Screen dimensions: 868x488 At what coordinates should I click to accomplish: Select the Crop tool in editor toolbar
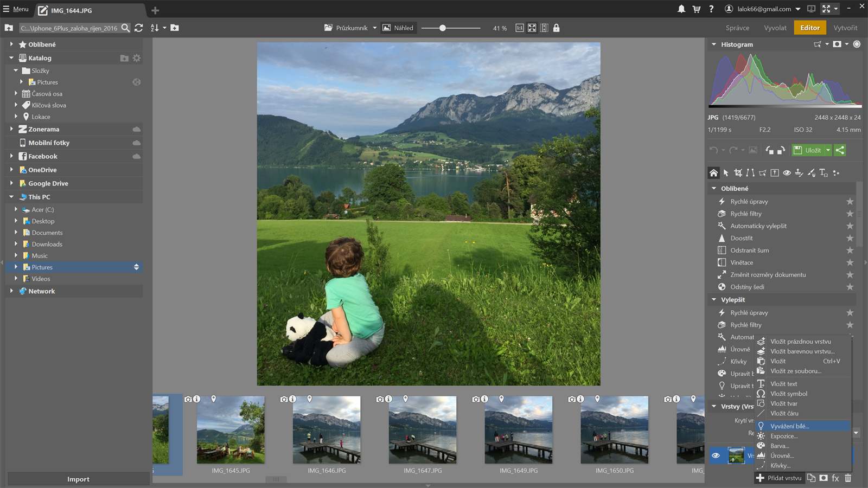738,173
